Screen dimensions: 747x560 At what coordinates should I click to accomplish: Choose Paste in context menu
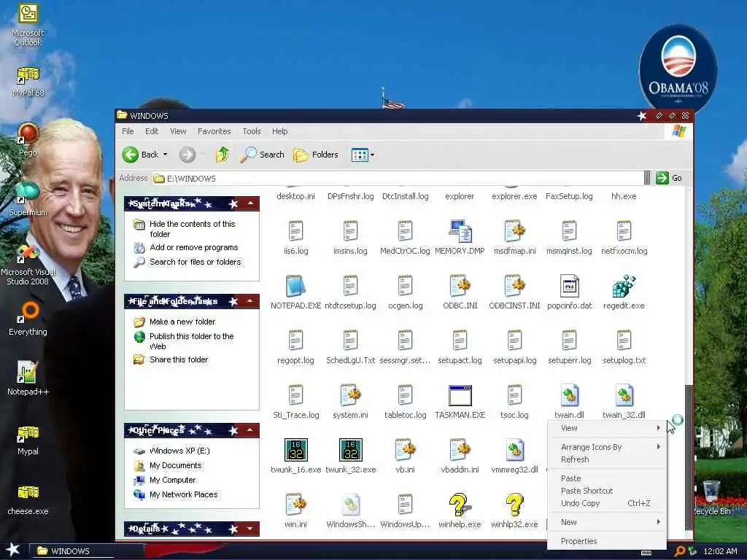point(607,478)
